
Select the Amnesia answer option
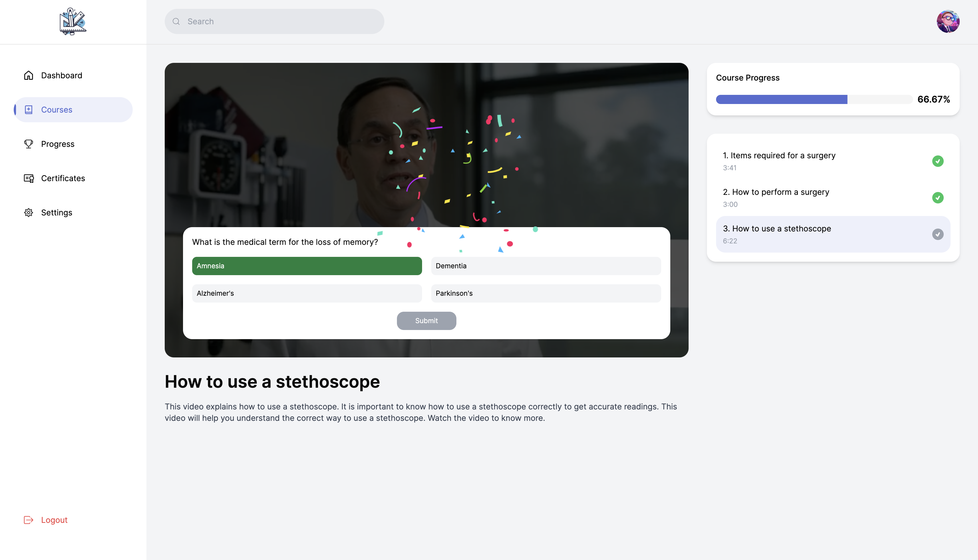307,266
